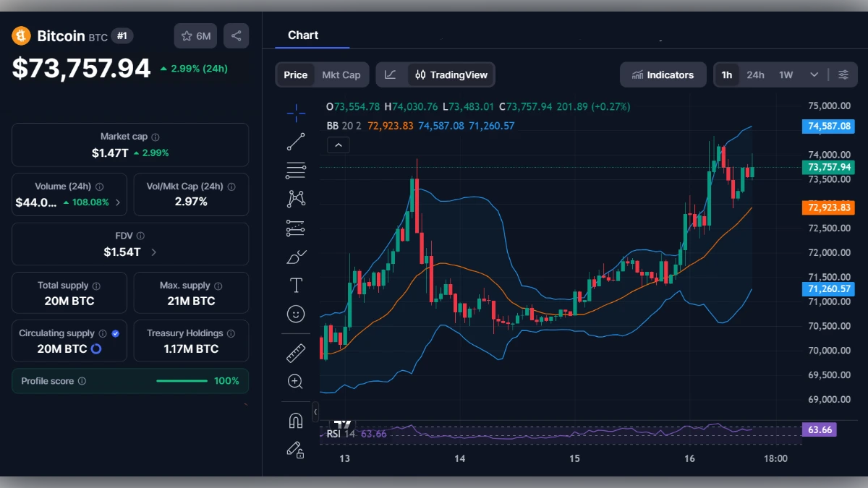Select the text annotation tool
Viewport: 868px width, 488px height.
[x=296, y=285]
